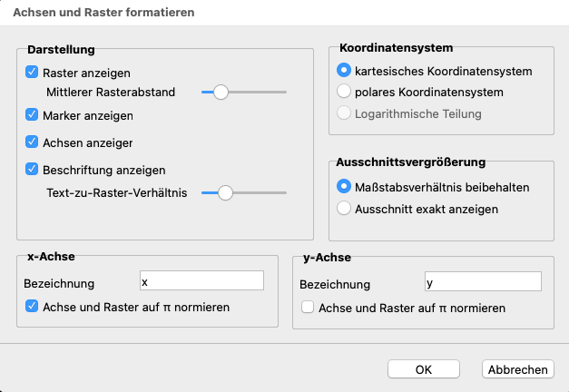This screenshot has height=392, width=569.
Task: Toggle the Marker anzeigen checkbox
Action: coord(33,115)
